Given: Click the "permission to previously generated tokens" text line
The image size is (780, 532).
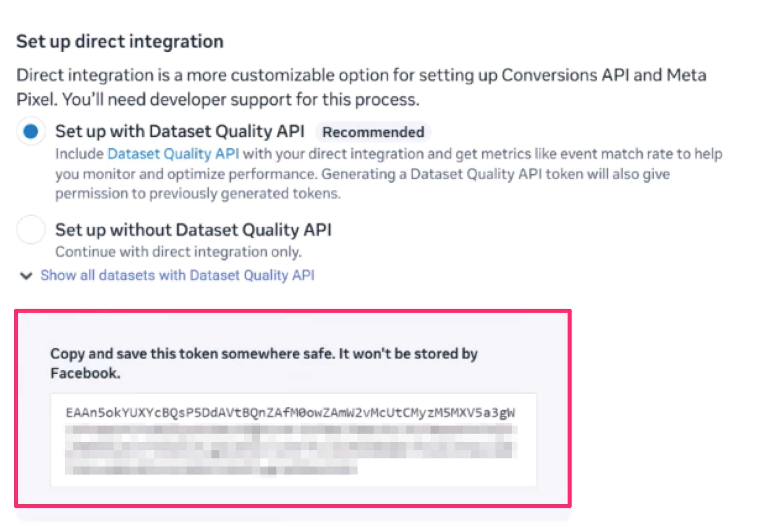Looking at the screenshot, I should pyautogui.click(x=198, y=194).
